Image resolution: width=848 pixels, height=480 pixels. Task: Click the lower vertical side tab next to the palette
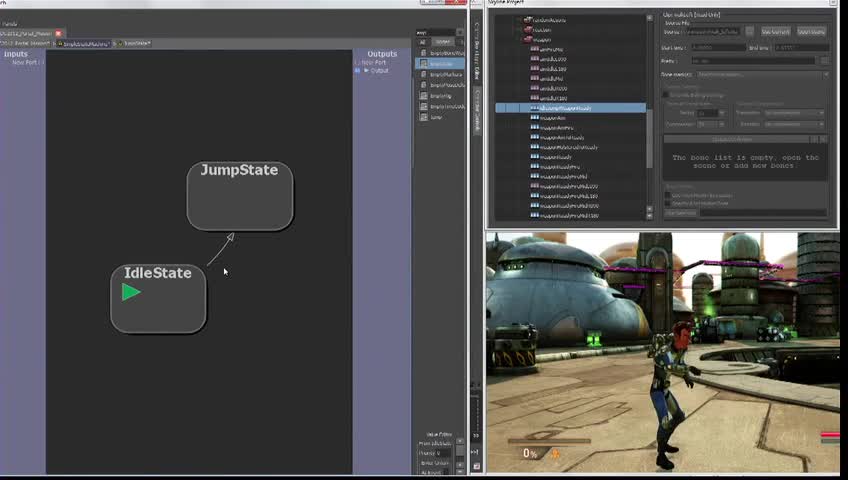(x=477, y=111)
